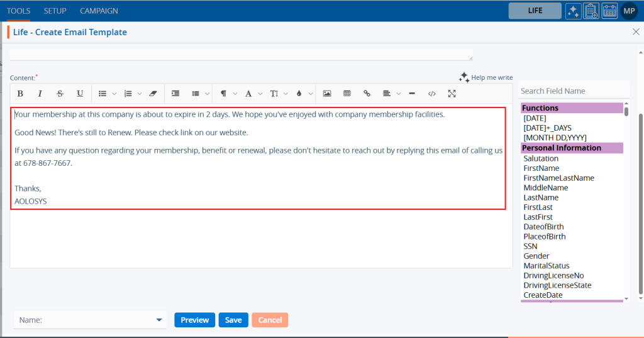Click the Preview button

point(194,320)
